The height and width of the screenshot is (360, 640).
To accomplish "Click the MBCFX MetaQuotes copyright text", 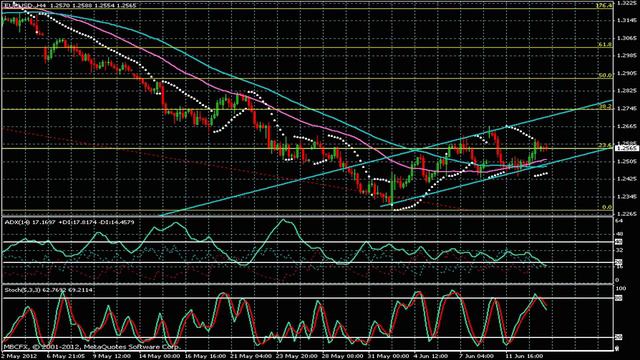I will [92, 347].
